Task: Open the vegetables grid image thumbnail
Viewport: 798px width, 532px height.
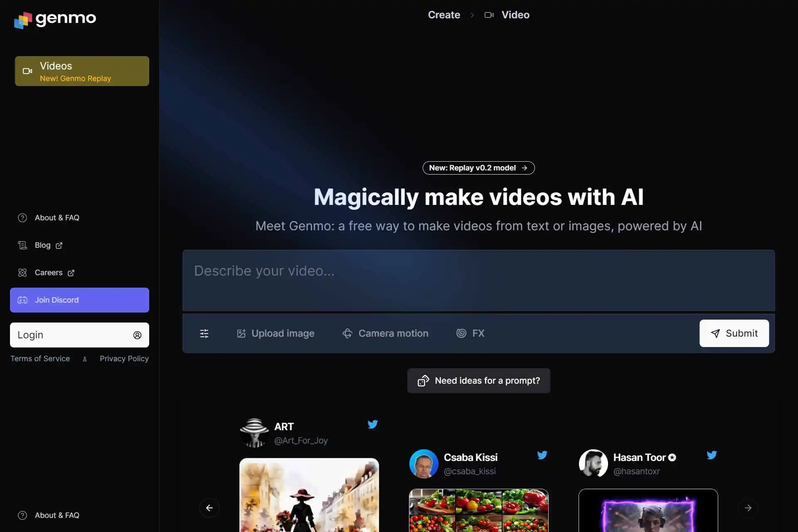Action: 478,510
